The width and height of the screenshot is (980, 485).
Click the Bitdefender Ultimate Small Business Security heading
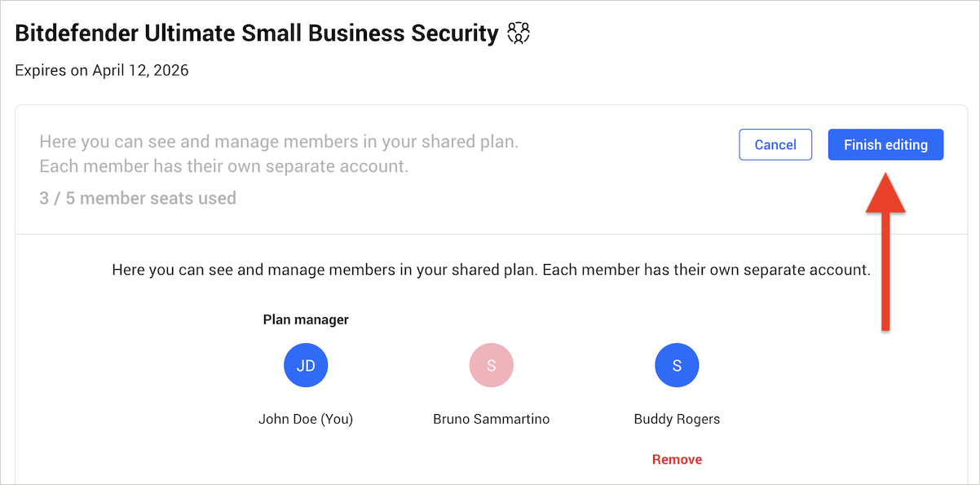coord(256,32)
